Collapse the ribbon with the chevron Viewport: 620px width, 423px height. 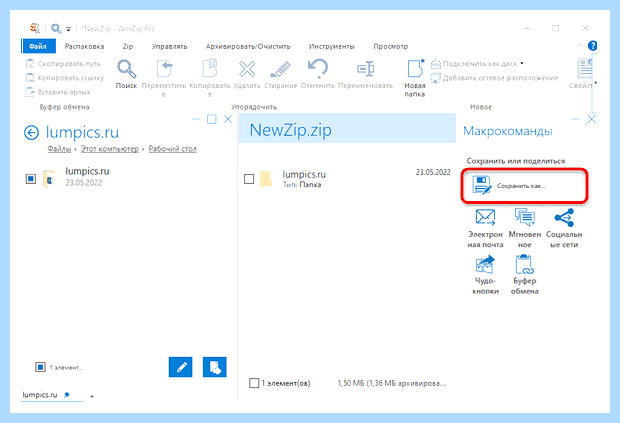click(579, 46)
